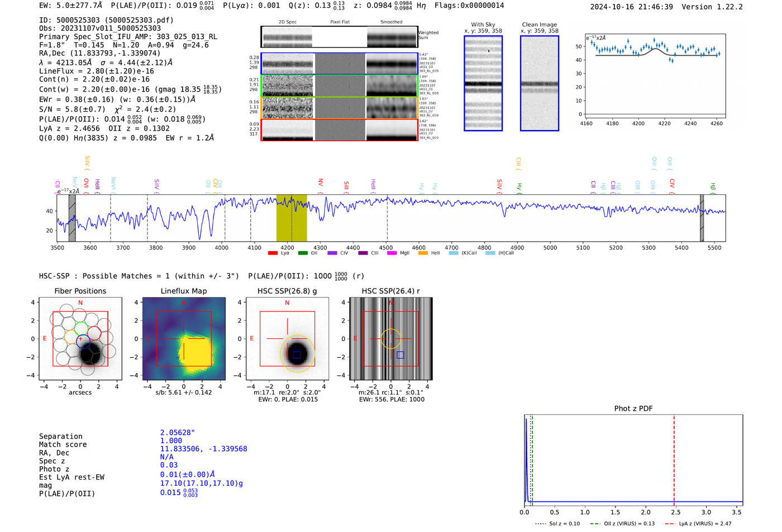
Task: Click the RA, Dec value in blue match text
Action: point(203,449)
